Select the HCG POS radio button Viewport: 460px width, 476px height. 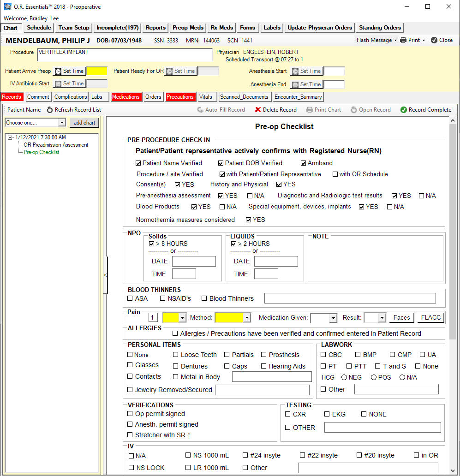[374, 377]
